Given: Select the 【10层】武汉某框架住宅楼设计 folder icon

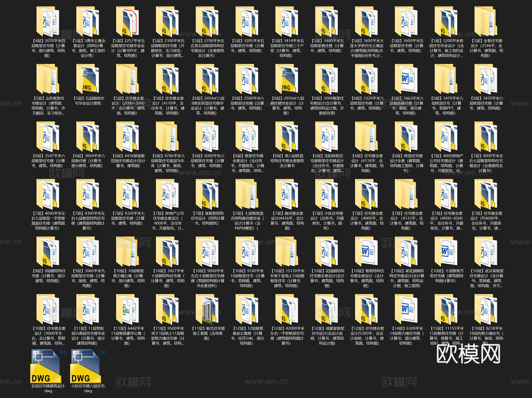Looking at the screenshot, I should [486, 252].
